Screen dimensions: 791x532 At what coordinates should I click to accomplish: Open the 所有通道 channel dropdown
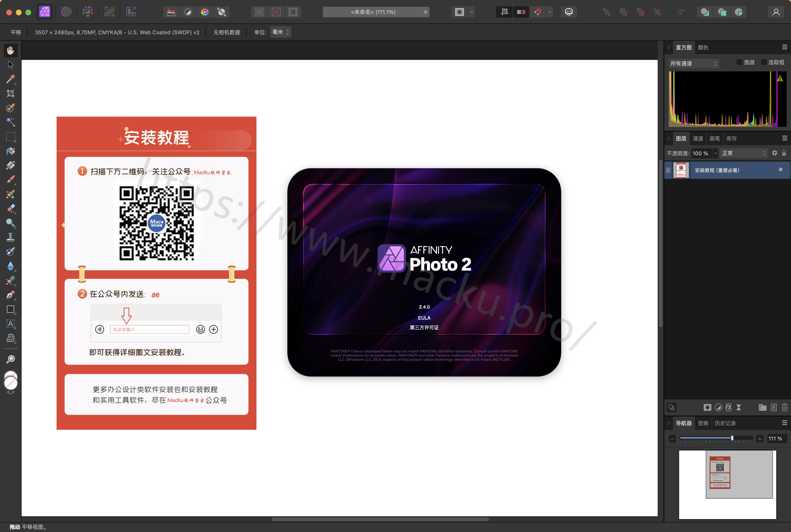693,64
